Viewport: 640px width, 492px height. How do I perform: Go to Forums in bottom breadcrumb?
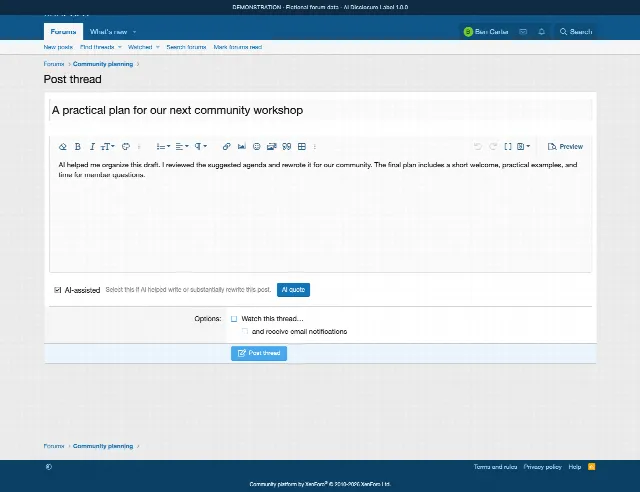click(x=54, y=446)
